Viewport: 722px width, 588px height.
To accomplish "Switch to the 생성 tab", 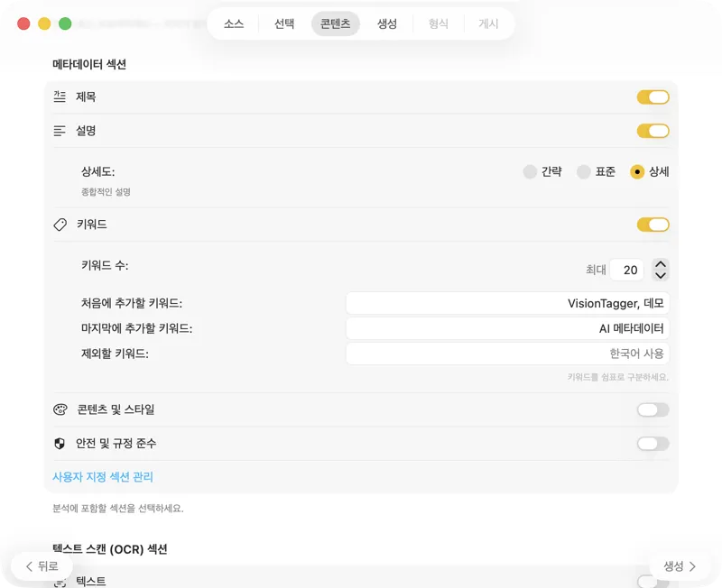I will pos(387,23).
